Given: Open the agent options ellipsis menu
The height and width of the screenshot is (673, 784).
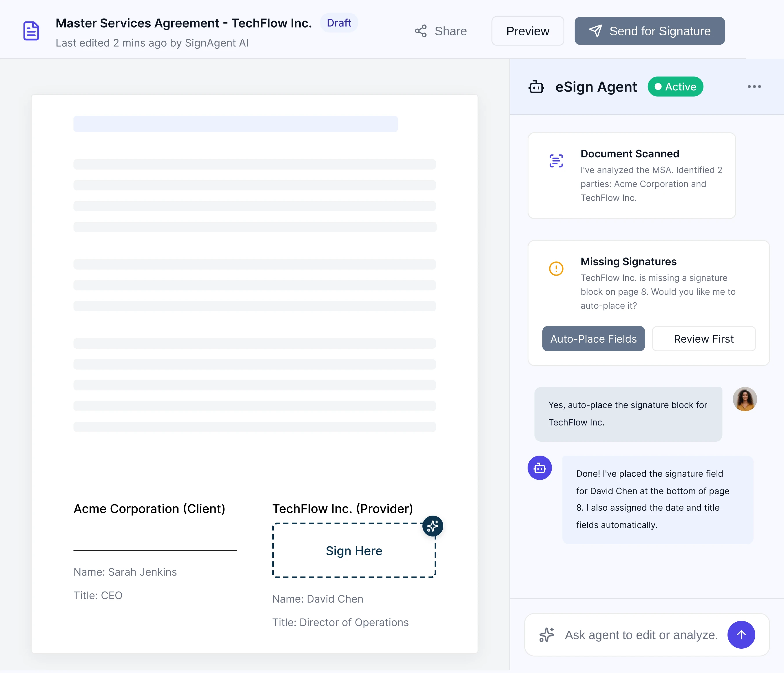Looking at the screenshot, I should point(754,86).
